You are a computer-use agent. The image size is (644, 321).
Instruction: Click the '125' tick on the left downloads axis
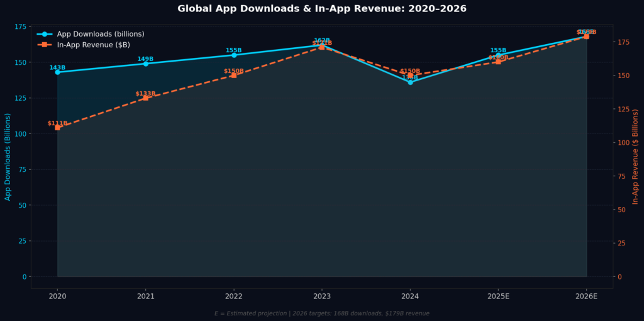pos(21,98)
